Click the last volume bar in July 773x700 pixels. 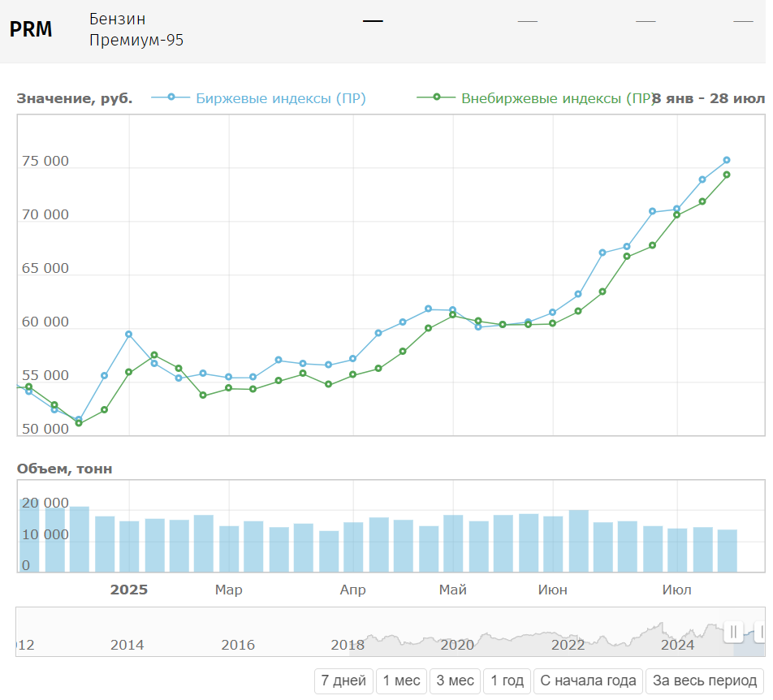coord(728,551)
